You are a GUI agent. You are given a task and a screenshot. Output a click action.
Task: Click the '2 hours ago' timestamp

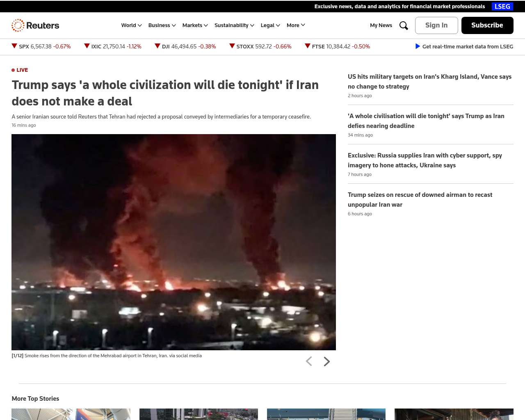(360, 96)
